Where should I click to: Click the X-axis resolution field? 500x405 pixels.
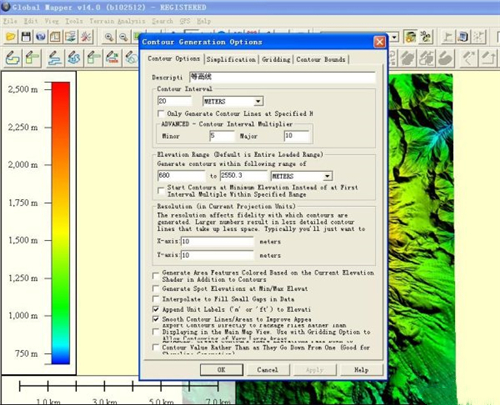tap(217, 241)
